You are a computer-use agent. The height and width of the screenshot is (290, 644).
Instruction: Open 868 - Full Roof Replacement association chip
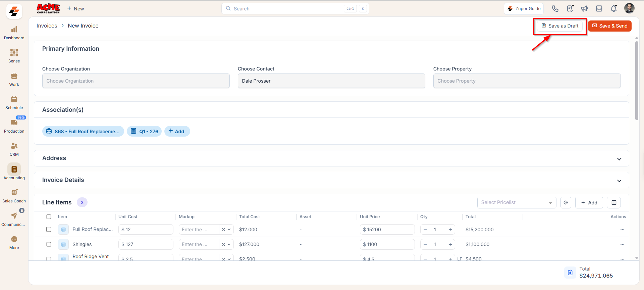pos(83,132)
